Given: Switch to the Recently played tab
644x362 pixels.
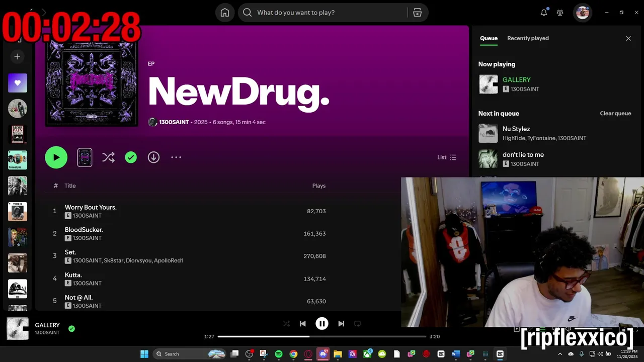Looking at the screenshot, I should point(528,38).
